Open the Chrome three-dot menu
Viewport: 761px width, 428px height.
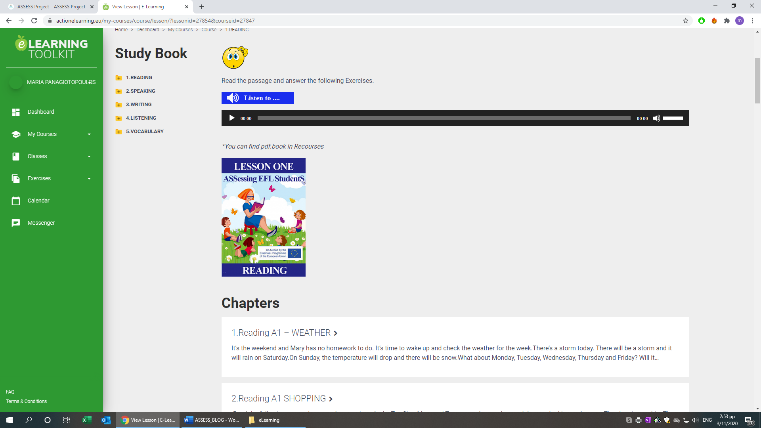tap(752, 21)
